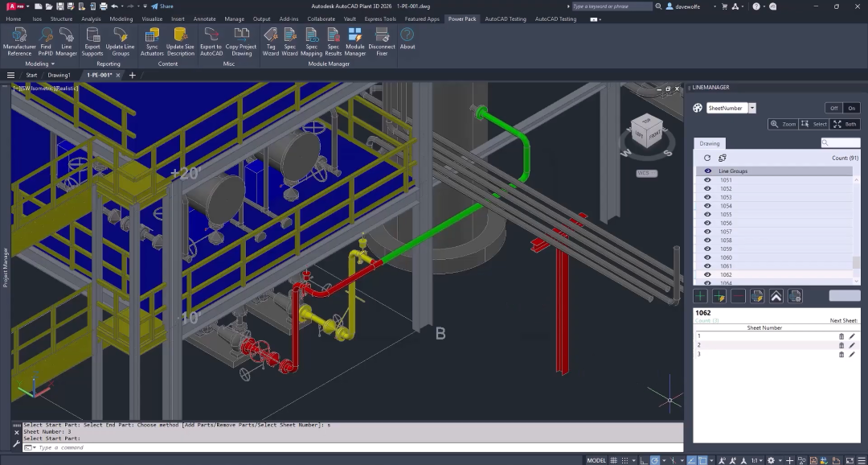The image size is (868, 465).
Task: Click the ViewCube in the viewport
Action: click(646, 132)
